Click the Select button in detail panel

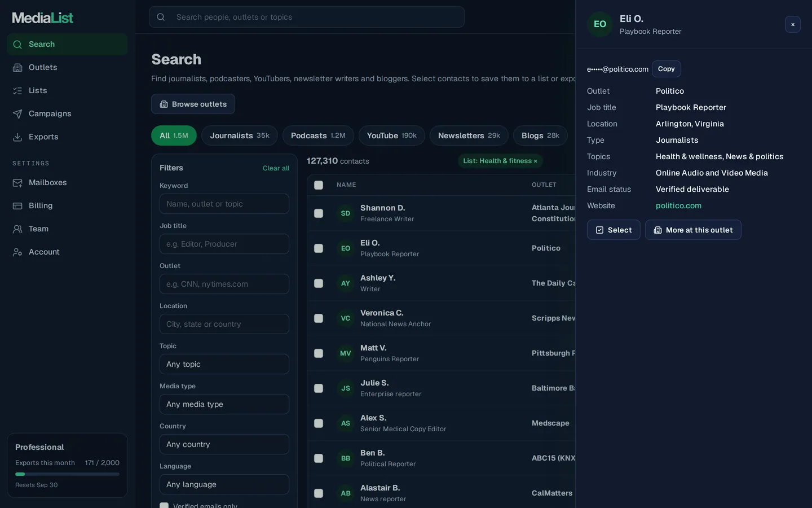click(614, 230)
